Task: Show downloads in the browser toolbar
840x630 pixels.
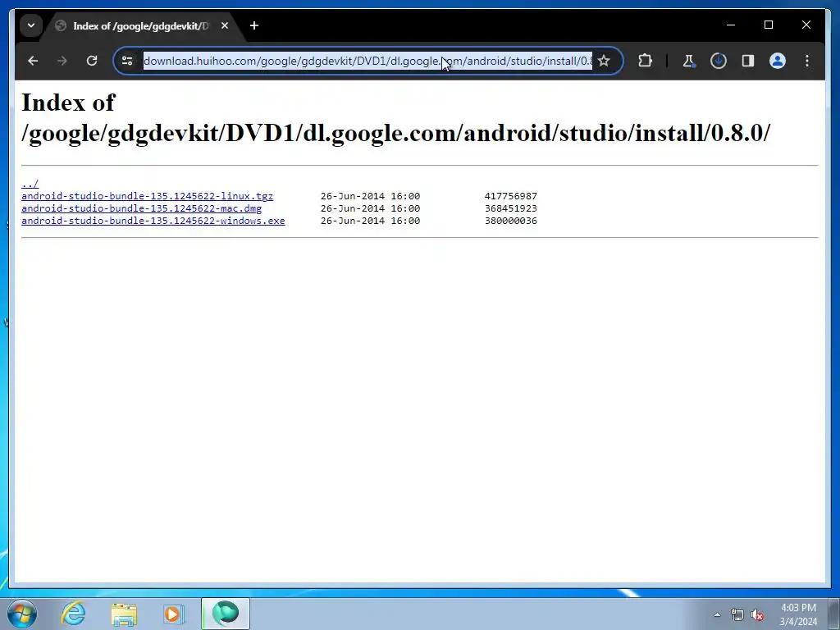Action: [x=719, y=61]
